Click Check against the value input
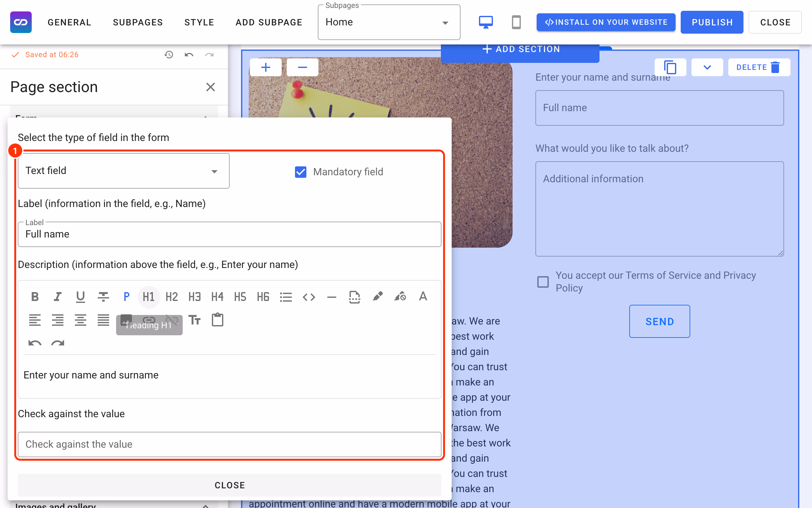 (x=230, y=444)
